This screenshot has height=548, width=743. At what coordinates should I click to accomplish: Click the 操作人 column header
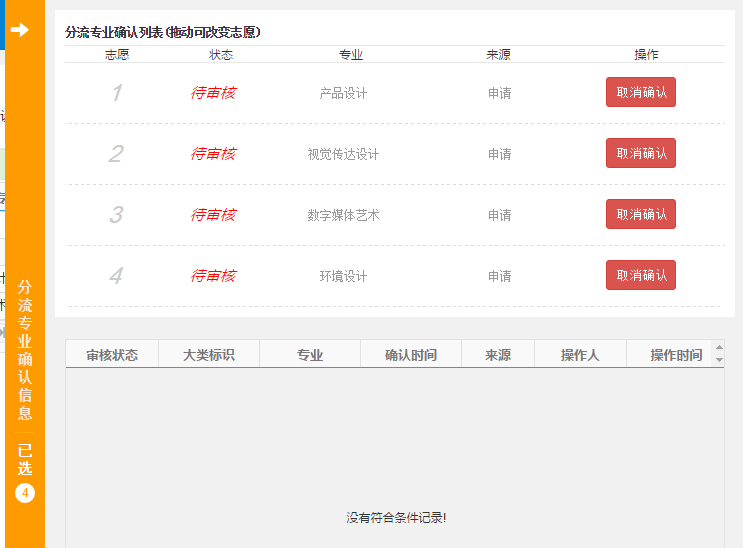580,355
